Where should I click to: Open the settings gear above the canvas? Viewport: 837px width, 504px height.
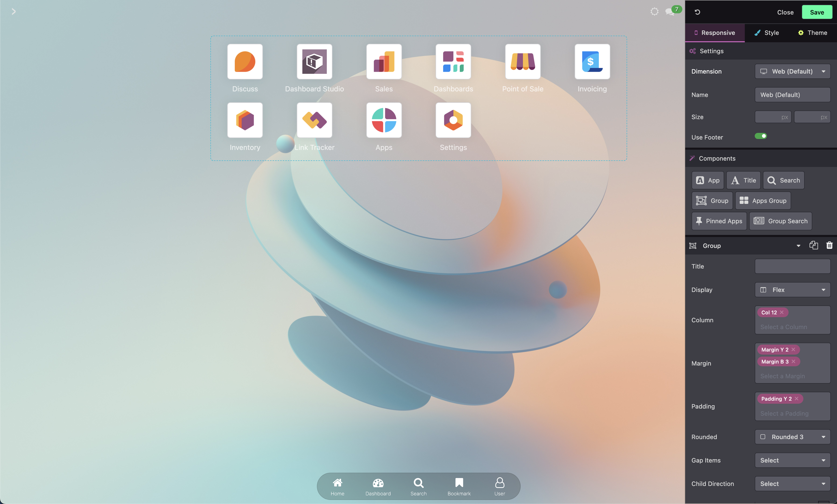tap(654, 11)
